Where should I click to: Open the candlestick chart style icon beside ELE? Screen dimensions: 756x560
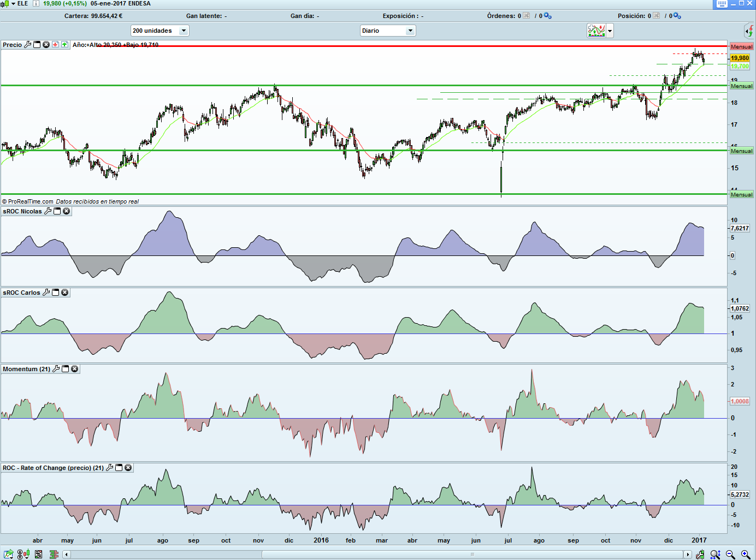point(4,4)
